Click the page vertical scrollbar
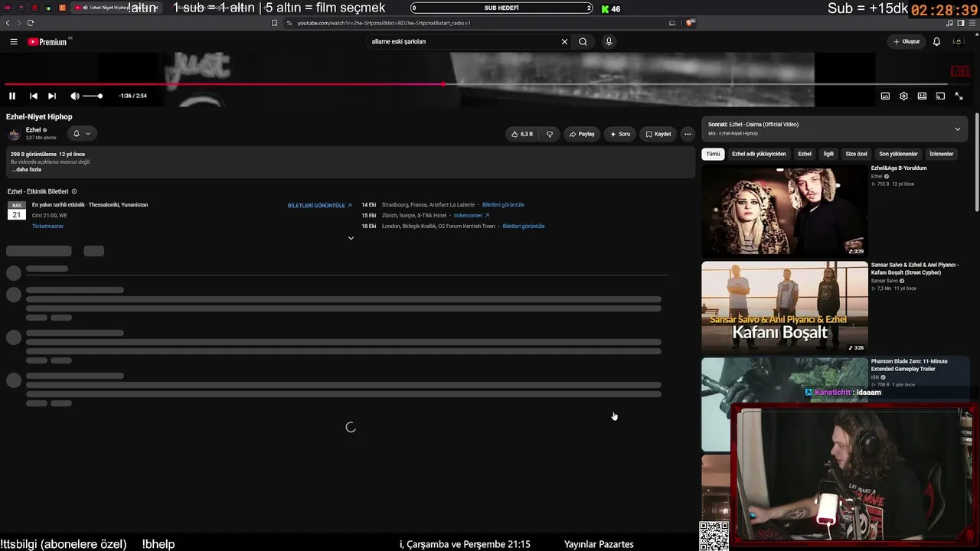Image resolution: width=980 pixels, height=551 pixels. tap(977, 162)
